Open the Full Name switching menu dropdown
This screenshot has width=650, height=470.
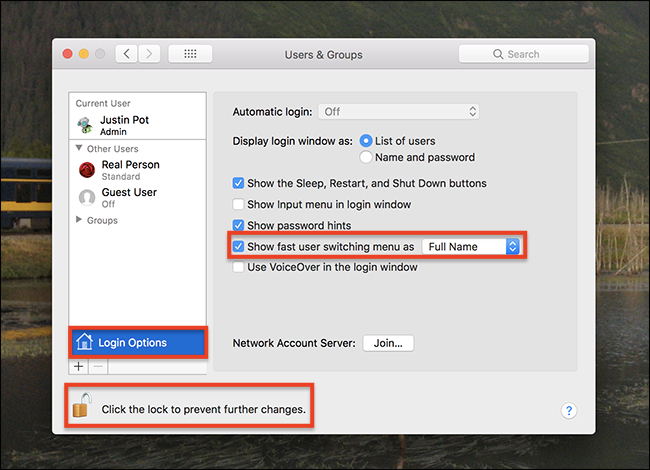471,247
